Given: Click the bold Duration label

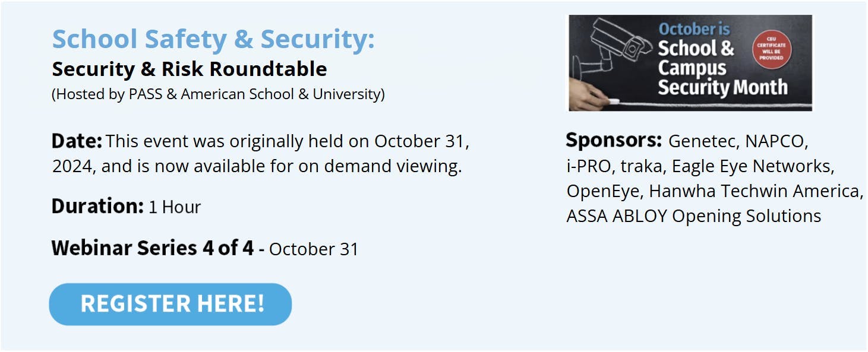Looking at the screenshot, I should [97, 207].
